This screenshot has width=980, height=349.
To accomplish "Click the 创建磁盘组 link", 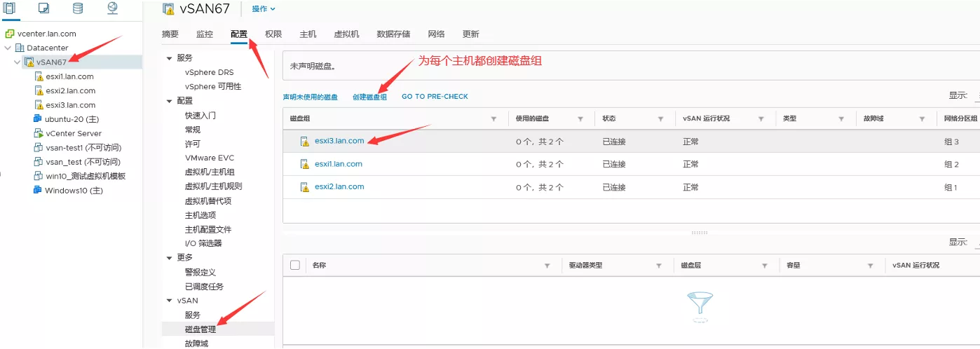I will click(x=369, y=97).
